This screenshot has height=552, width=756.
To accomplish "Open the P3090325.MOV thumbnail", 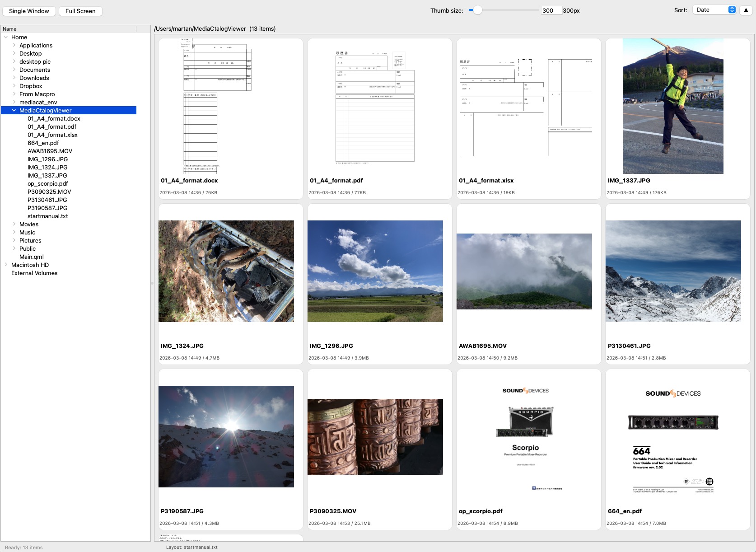I will tap(375, 436).
